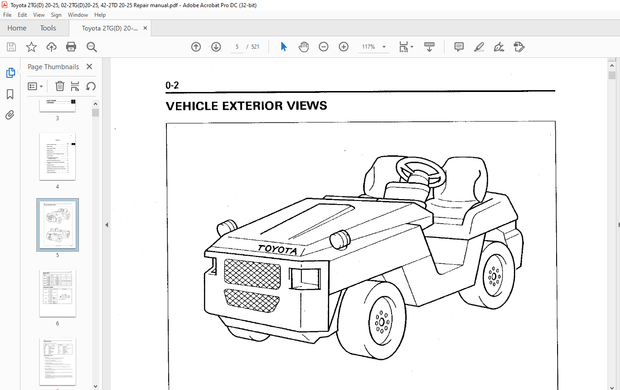Add a bookmark with the star icon

(x=31, y=47)
